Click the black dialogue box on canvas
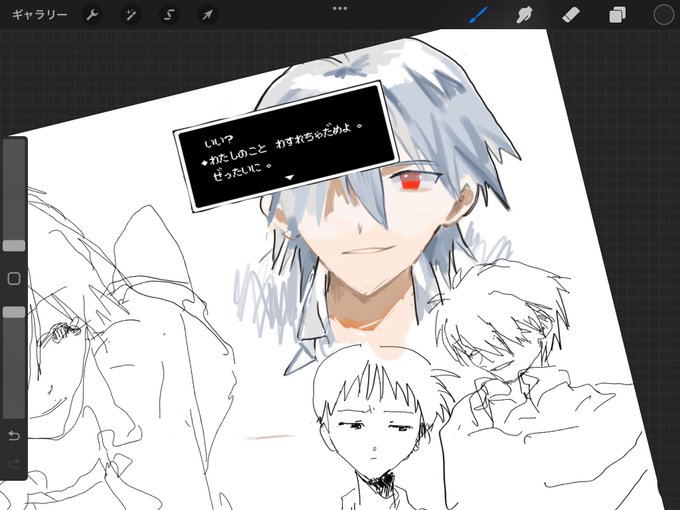The height and width of the screenshot is (510, 680). 286,146
